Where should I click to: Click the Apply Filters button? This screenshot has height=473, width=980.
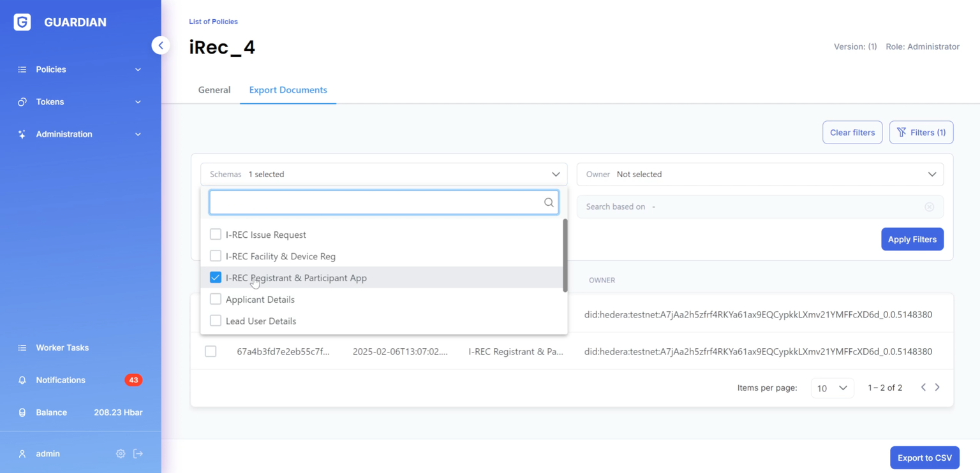coord(912,240)
